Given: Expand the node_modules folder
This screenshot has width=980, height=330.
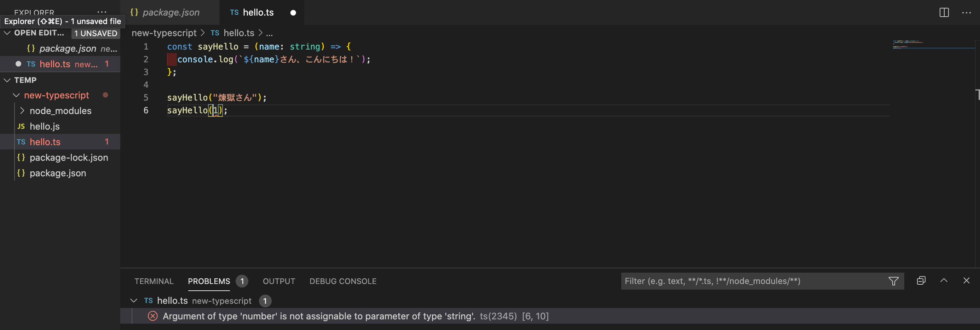Looking at the screenshot, I should 22,111.
